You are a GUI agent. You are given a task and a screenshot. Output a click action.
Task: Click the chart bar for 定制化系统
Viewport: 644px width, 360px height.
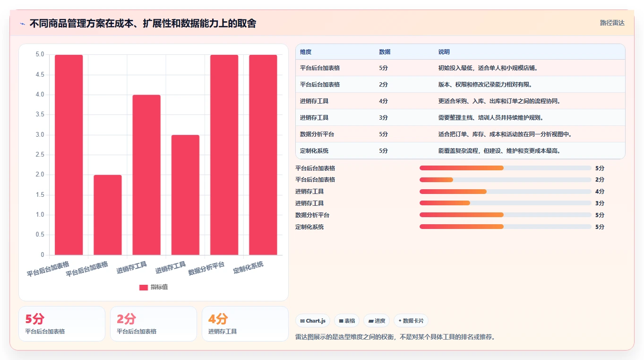click(263, 155)
